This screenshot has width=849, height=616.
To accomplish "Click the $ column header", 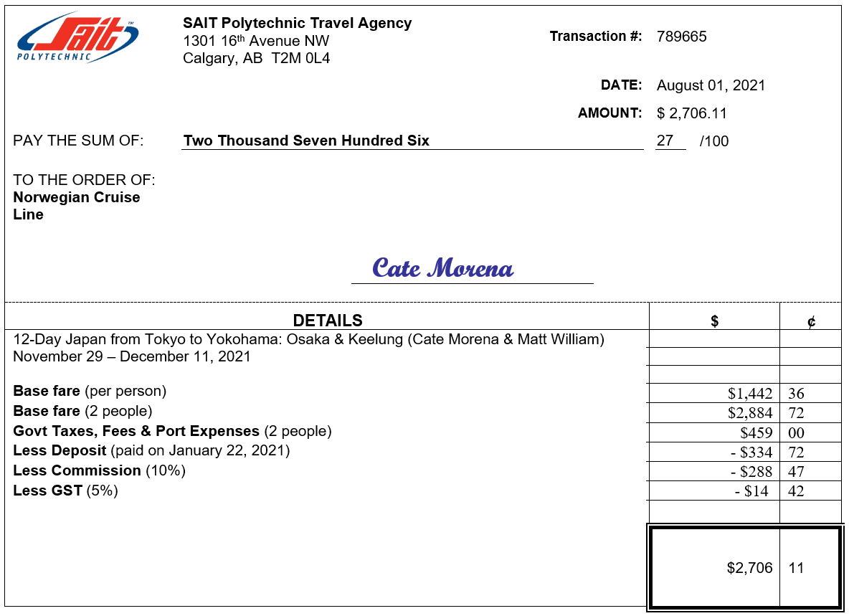I will point(714,322).
